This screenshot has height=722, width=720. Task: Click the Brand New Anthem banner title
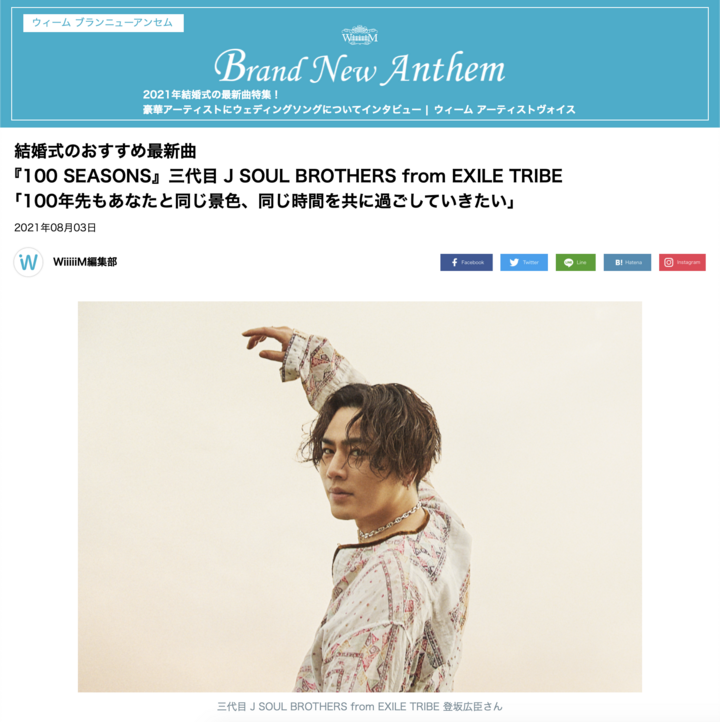[360, 68]
